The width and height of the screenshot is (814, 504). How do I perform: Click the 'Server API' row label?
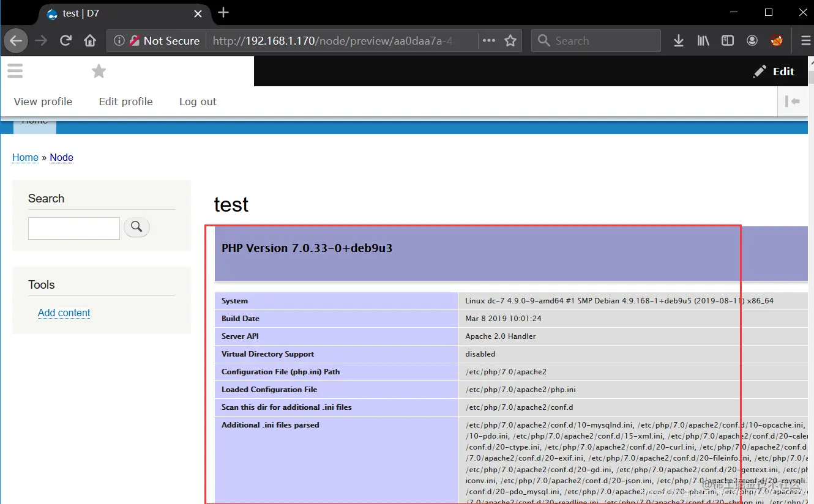[x=240, y=336]
